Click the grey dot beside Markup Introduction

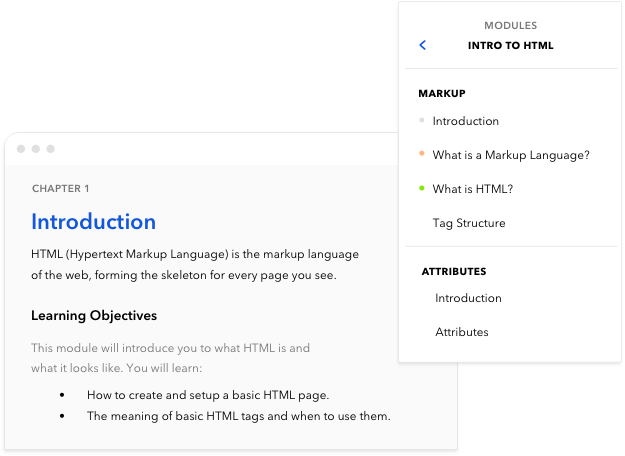coord(422,120)
